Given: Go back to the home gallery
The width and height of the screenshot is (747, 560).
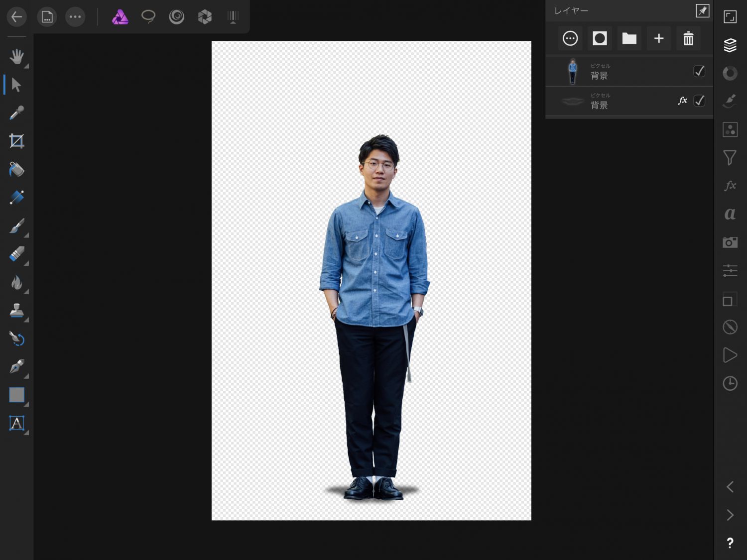Looking at the screenshot, I should [x=16, y=17].
